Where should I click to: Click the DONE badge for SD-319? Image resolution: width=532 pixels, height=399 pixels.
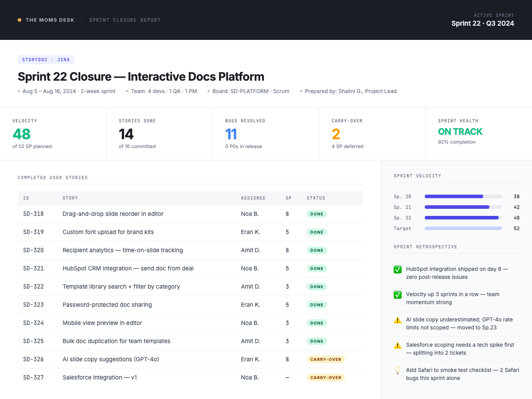pos(317,232)
